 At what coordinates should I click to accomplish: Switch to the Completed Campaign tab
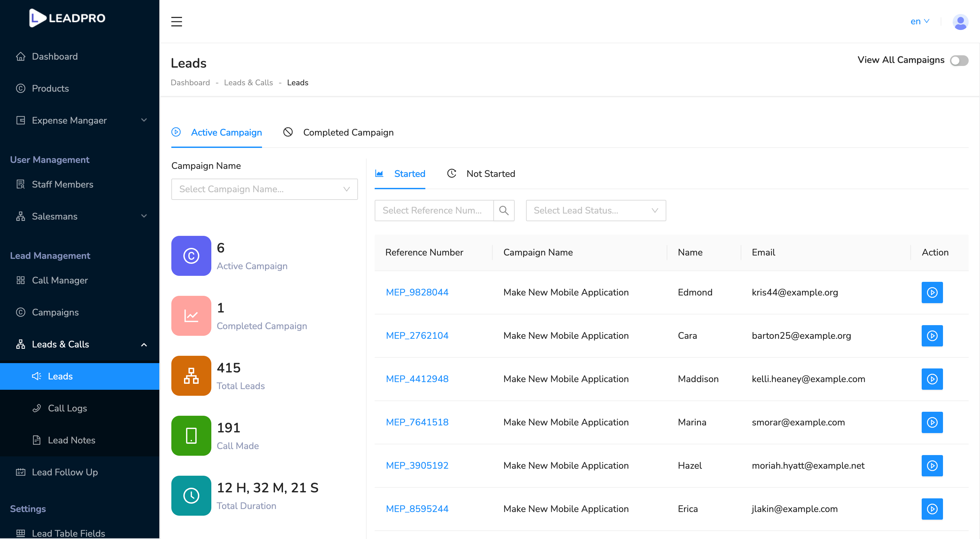(339, 132)
